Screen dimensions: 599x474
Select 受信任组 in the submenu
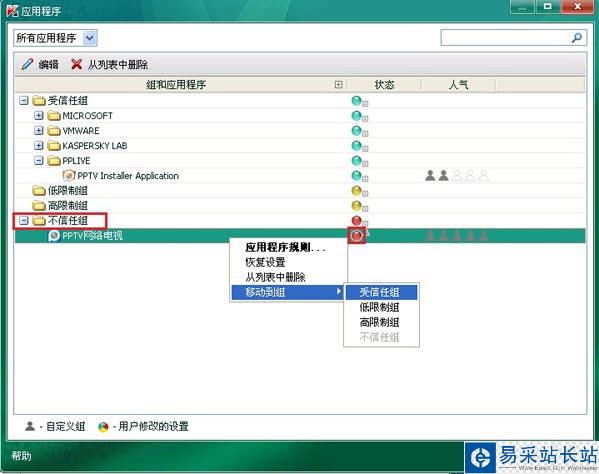[x=381, y=292]
